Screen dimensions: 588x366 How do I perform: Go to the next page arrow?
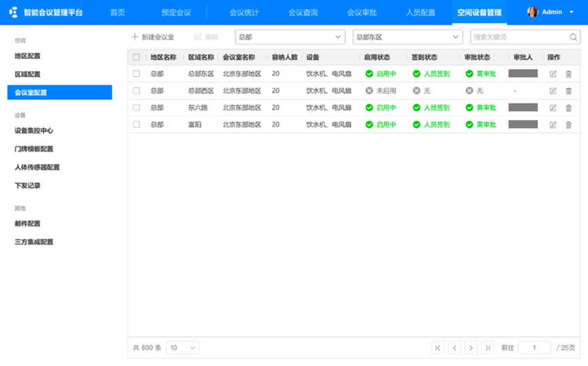pyautogui.click(x=470, y=348)
